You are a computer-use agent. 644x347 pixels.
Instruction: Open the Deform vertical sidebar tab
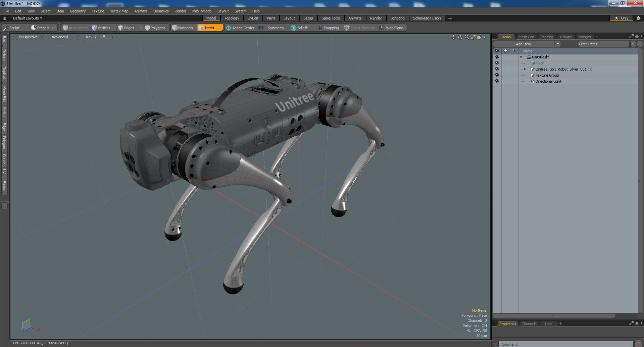click(x=4, y=55)
